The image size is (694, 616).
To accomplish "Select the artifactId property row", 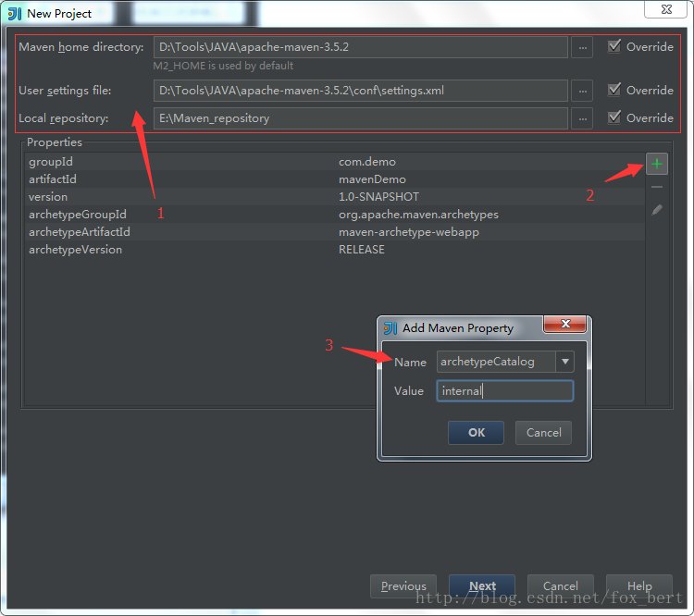I will click(335, 179).
